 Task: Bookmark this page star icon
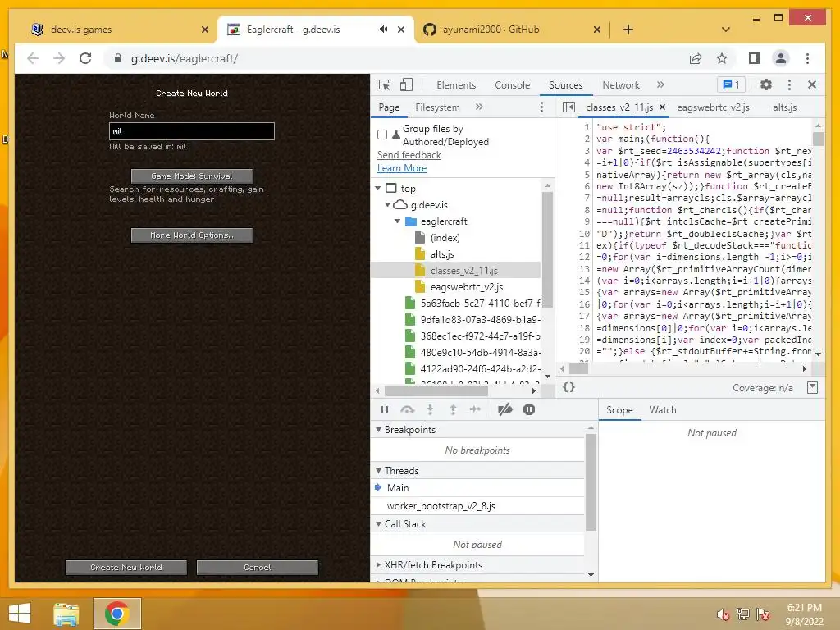(x=722, y=58)
